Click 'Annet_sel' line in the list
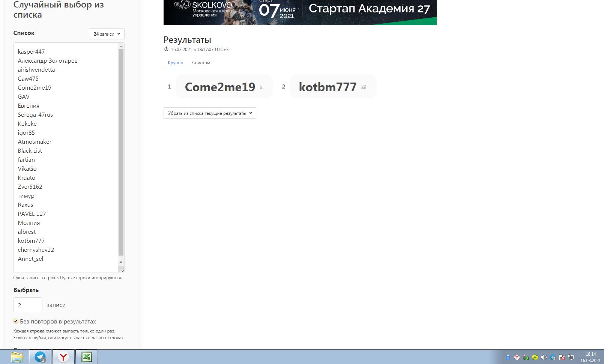Viewport: 604px width, 364px height. pyautogui.click(x=30, y=259)
